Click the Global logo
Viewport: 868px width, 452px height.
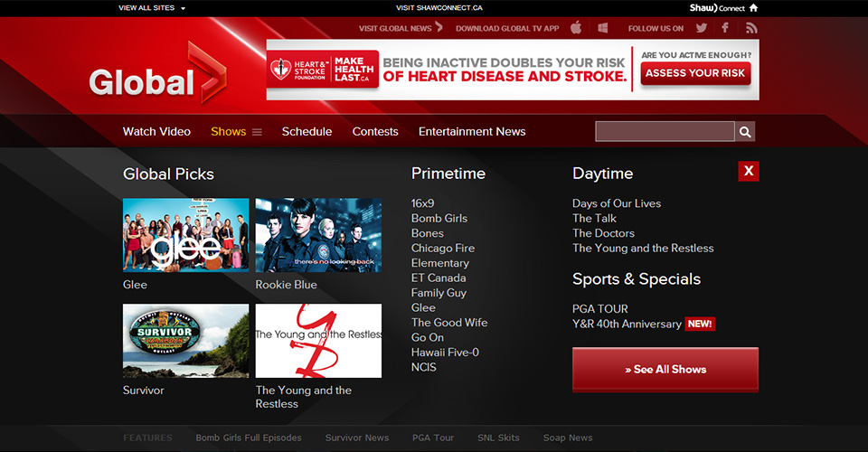157,75
